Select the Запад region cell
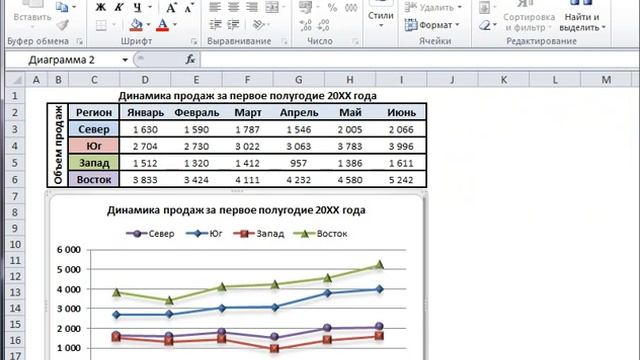 (94, 163)
